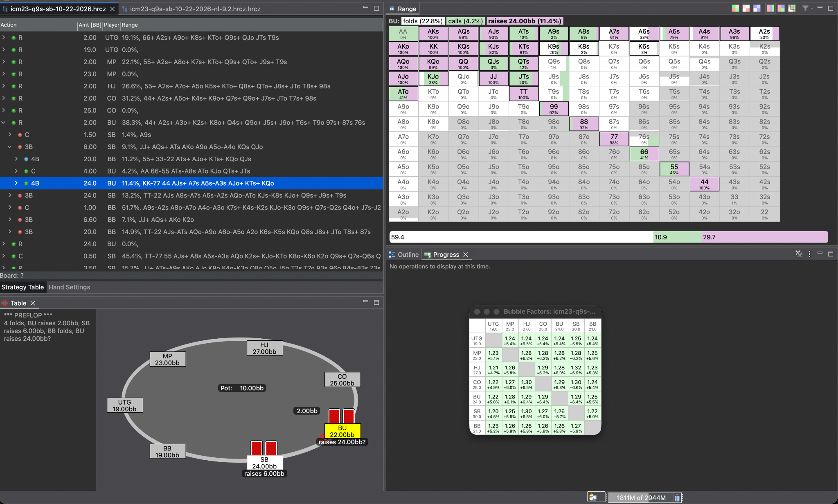Run garbage collector via trash icon
The height and width of the screenshot is (504, 838).
677,498
